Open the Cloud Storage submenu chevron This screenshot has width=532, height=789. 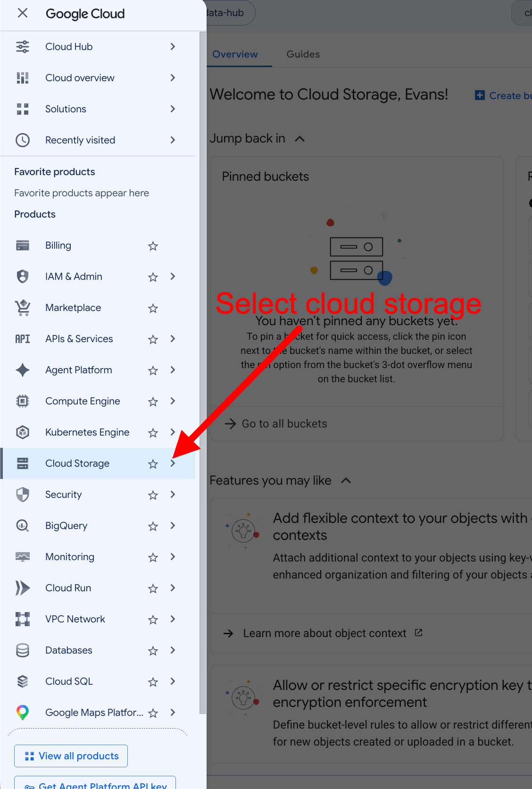tap(173, 463)
